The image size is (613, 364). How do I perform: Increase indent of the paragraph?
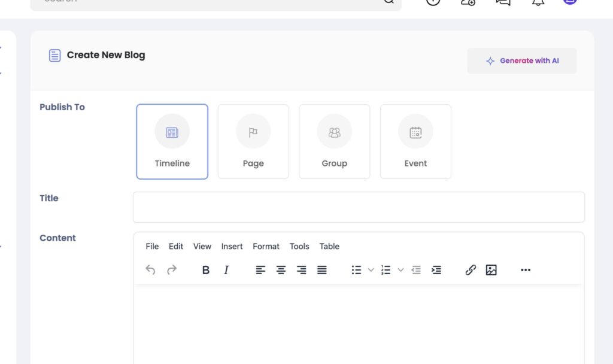(436, 270)
